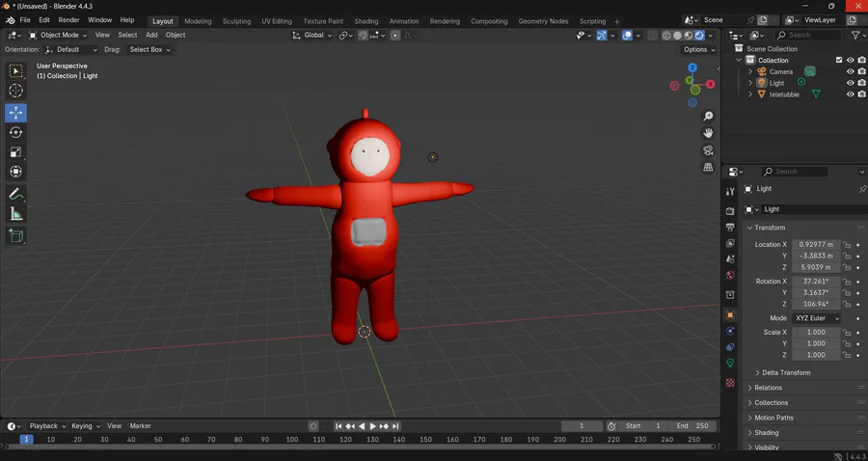868x461 pixels.
Task: Open the viewport Add menu
Action: tap(151, 35)
